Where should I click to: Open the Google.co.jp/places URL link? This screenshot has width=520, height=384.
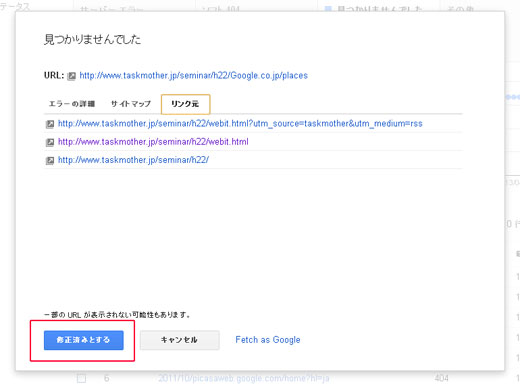click(x=193, y=76)
